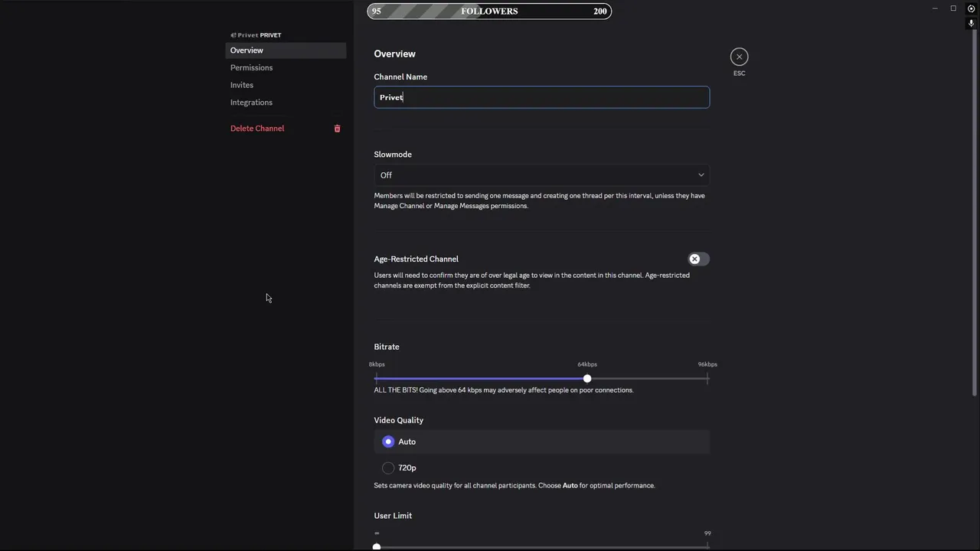The image size is (980, 551).
Task: Click the voice channel speaker icon beside Privet
Action: 234,35
